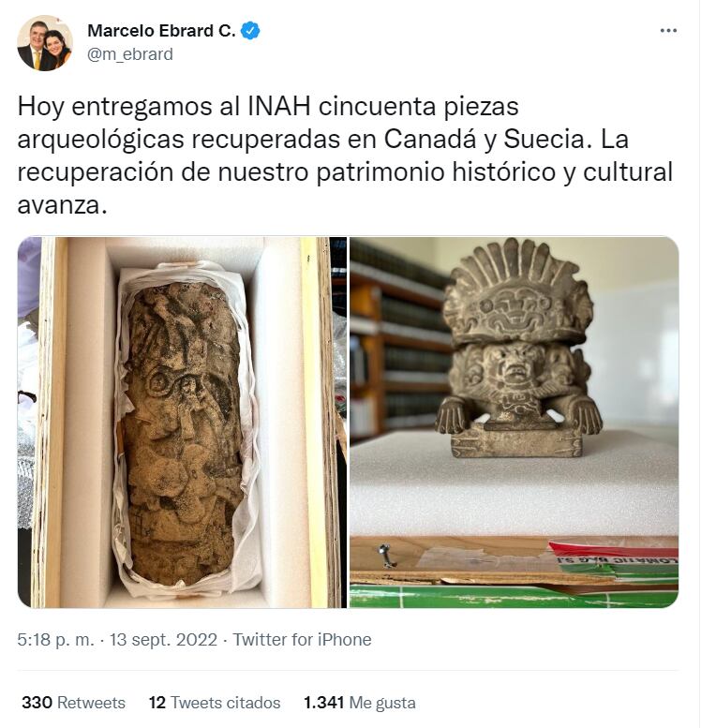Screen dimensions: 701x728
Task: Show the 1.341 Me gusta list
Action: 360,703
